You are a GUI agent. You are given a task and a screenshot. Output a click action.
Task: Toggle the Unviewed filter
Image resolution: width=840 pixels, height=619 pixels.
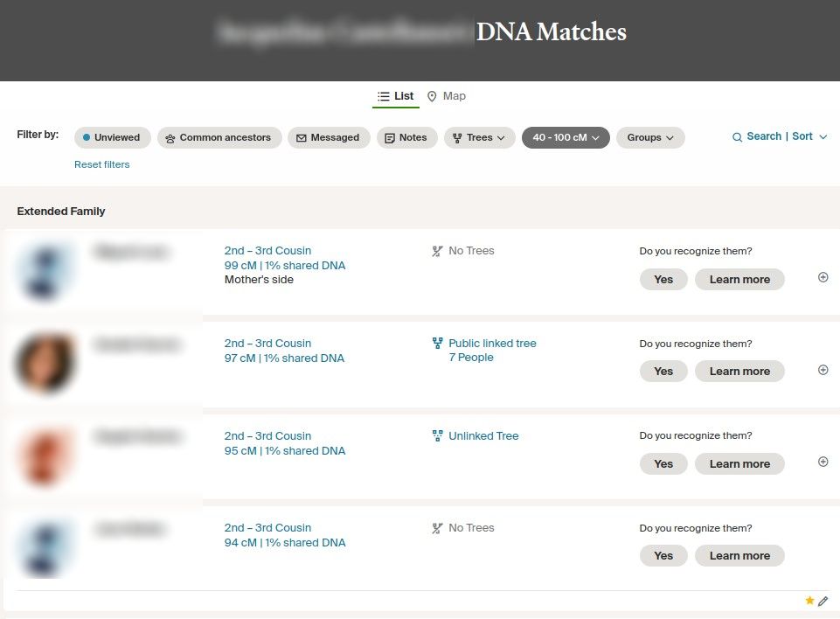pyautogui.click(x=113, y=137)
